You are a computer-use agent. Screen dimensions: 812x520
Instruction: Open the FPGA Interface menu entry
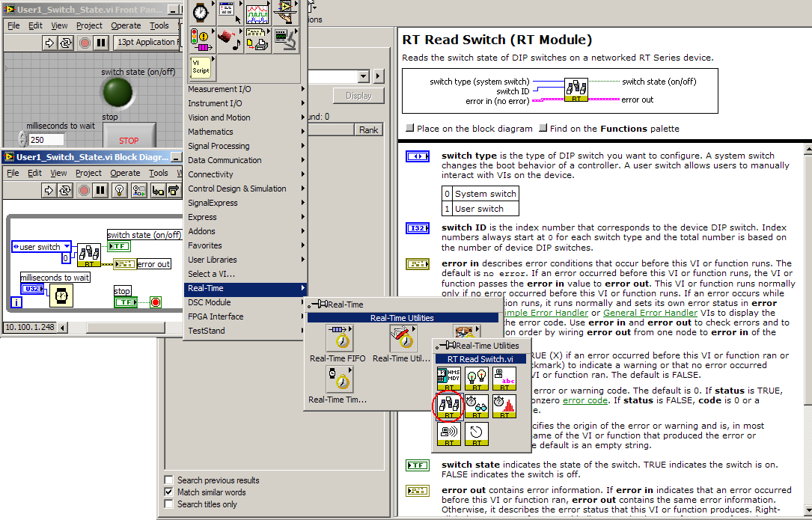pyautogui.click(x=245, y=316)
